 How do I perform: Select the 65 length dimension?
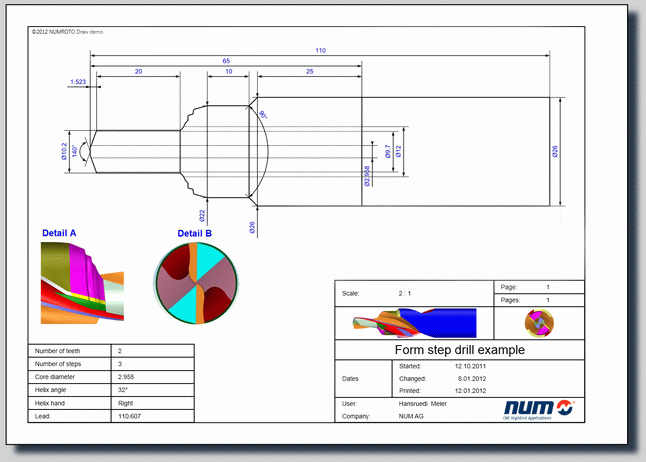click(227, 61)
